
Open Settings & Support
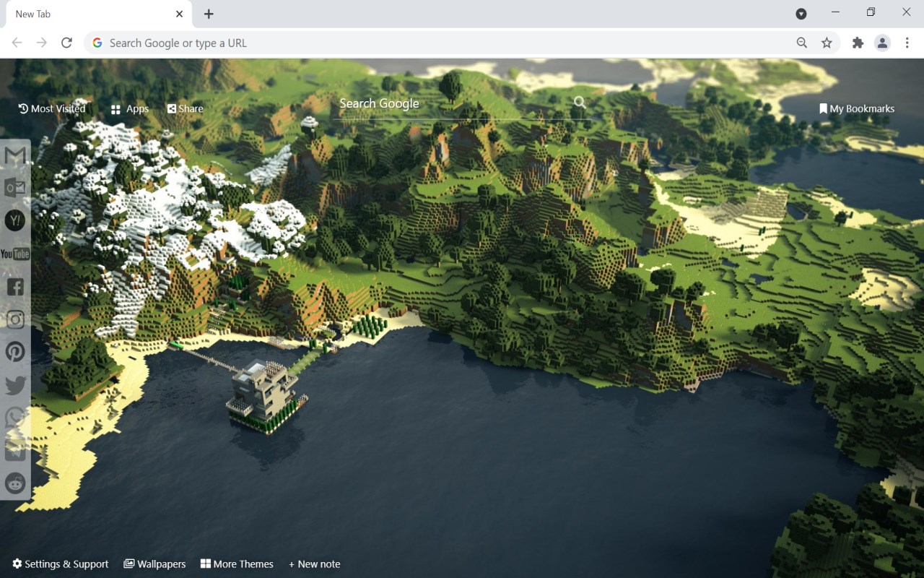(x=60, y=564)
